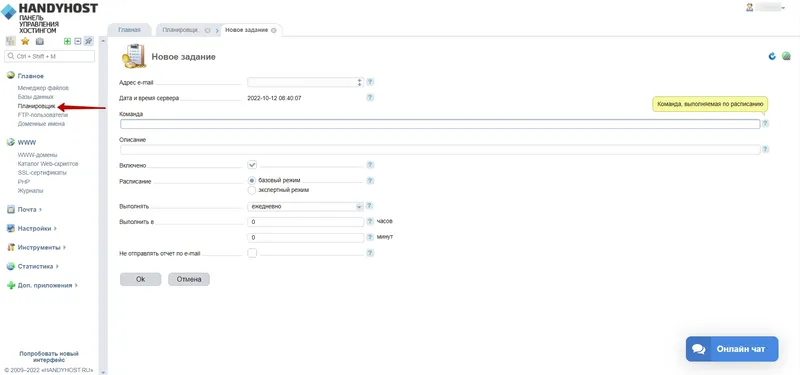Click the refresh icon at top right
The image size is (800, 375).
tap(772, 56)
